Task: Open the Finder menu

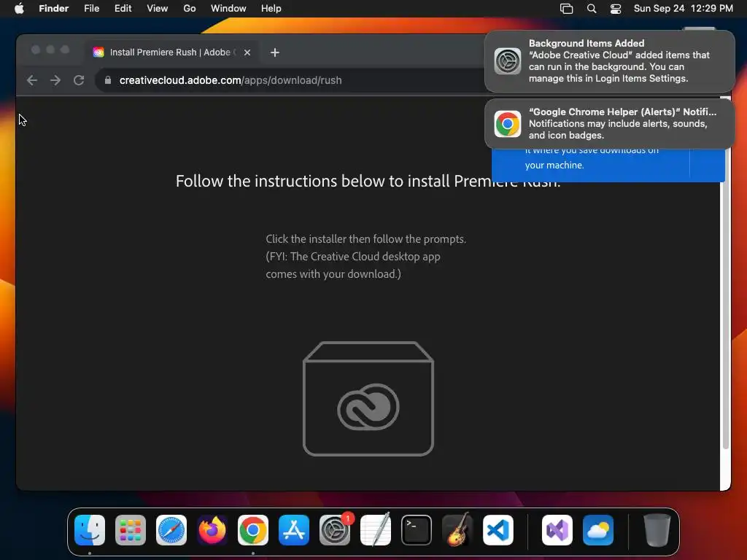Action: point(53,9)
